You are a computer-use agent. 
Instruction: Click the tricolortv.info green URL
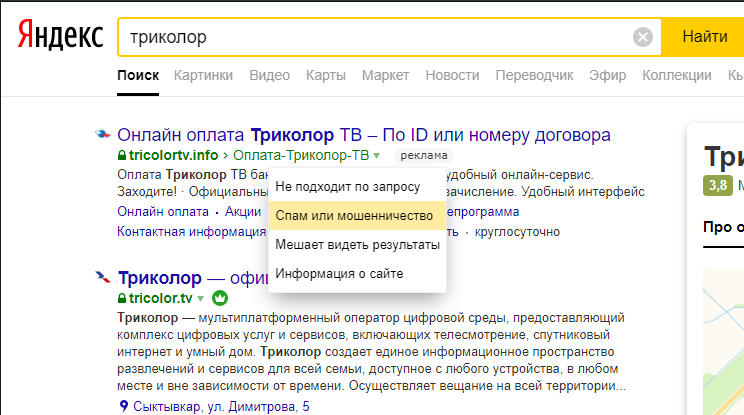tap(173, 155)
